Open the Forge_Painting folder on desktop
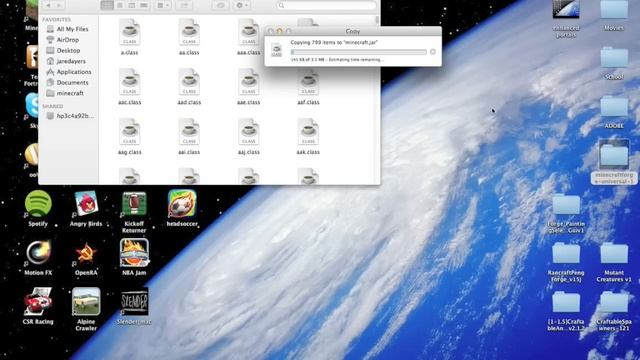The height and width of the screenshot is (360, 640). 566,204
